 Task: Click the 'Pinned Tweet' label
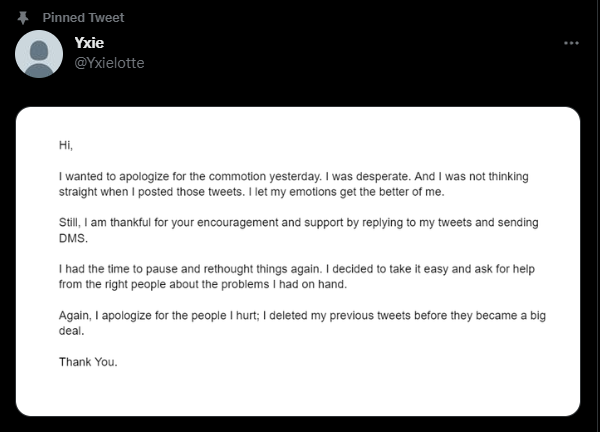(x=83, y=18)
